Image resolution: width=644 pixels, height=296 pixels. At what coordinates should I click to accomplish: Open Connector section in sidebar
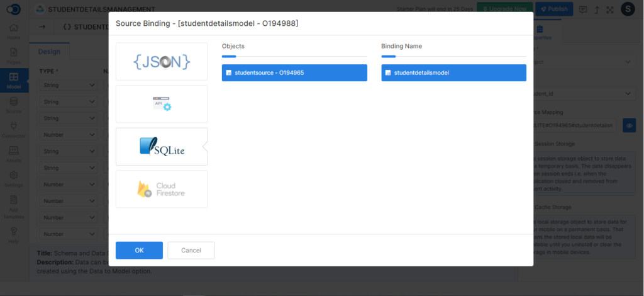(x=14, y=130)
